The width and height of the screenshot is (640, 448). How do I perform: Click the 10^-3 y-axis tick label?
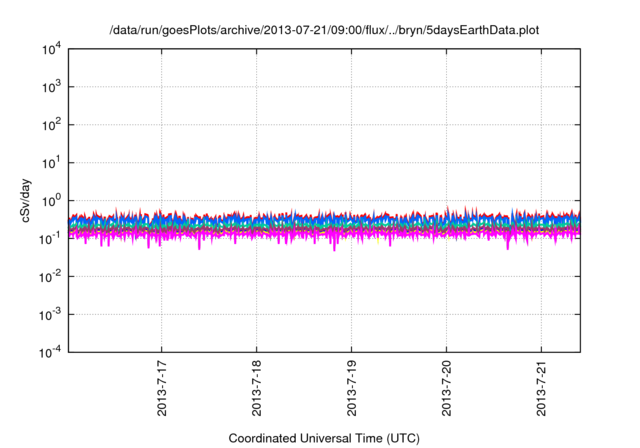point(50,315)
